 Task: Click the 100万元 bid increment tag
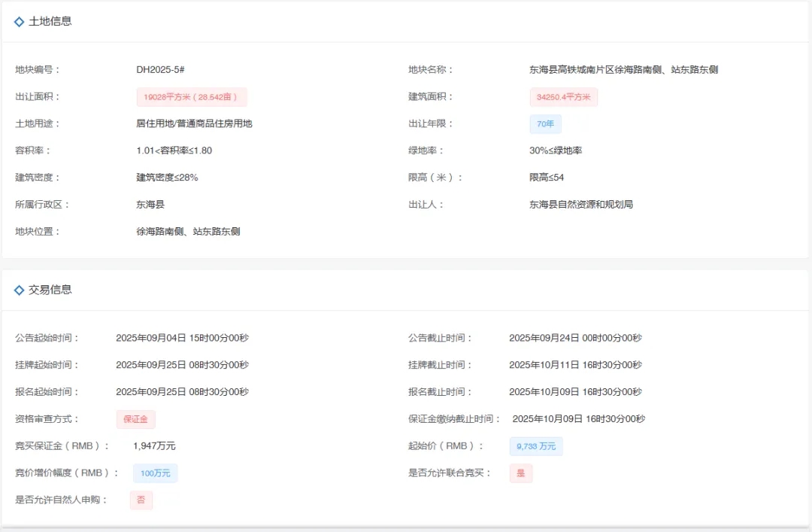(155, 473)
